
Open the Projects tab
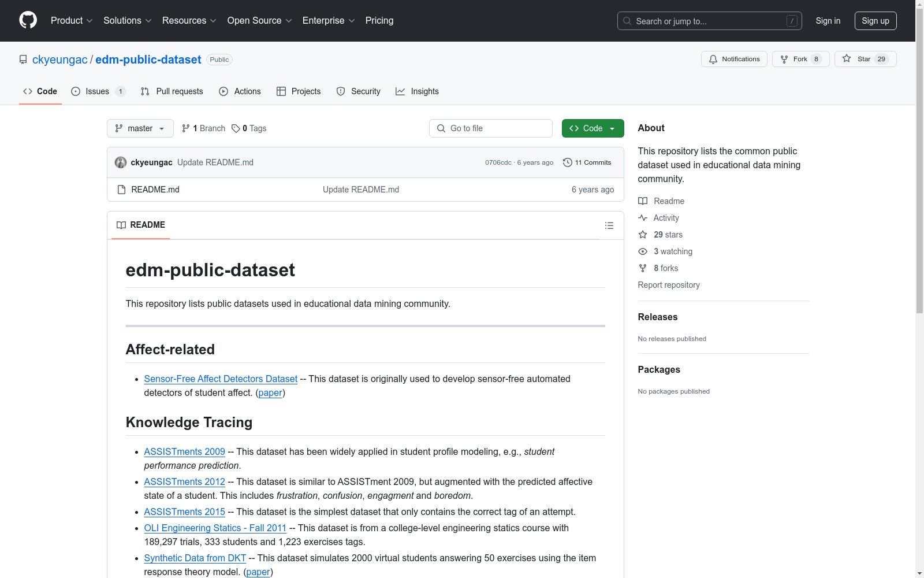pos(299,91)
